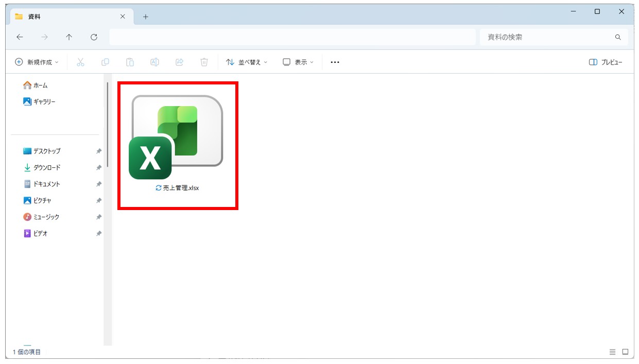The height and width of the screenshot is (364, 639).
Task: Unpin ビデオ using its pin icon
Action: click(x=99, y=234)
